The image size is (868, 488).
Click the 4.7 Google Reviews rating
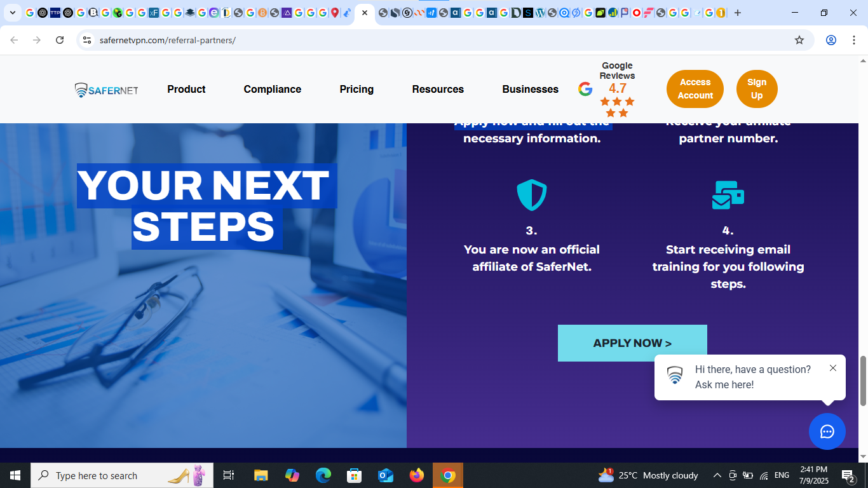[x=618, y=88]
